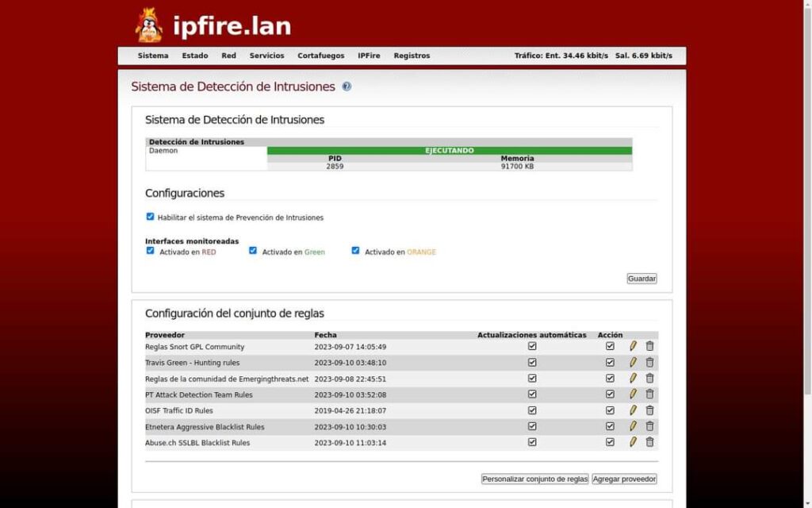Open the Sistema menu
Screen dimensions: 812x508
153,56
